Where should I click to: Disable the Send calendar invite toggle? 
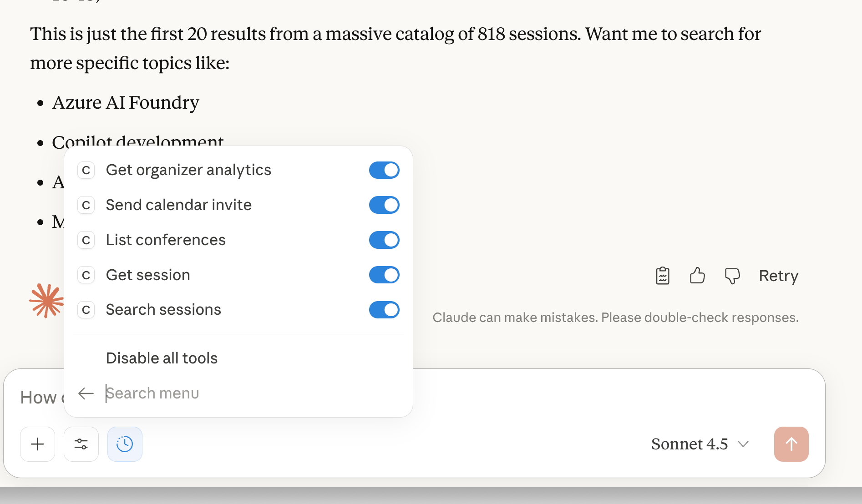(384, 205)
